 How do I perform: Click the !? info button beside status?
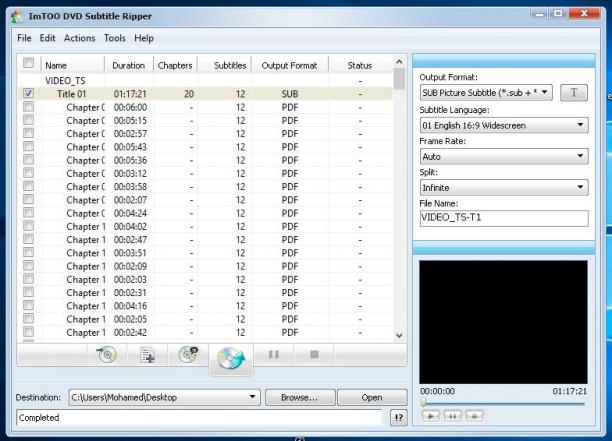coord(399,418)
